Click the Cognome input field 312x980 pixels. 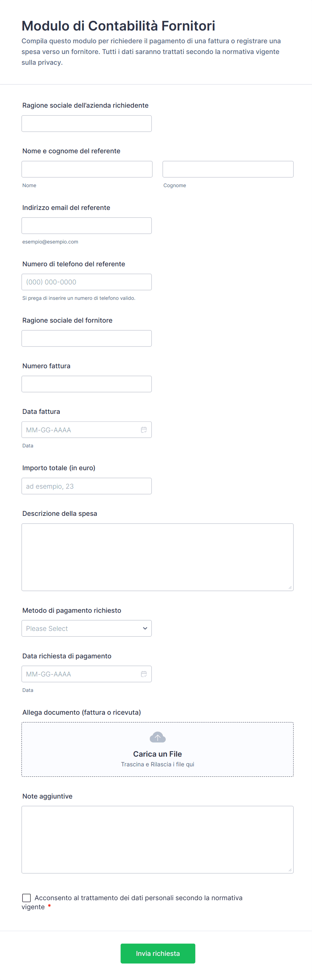(x=228, y=169)
